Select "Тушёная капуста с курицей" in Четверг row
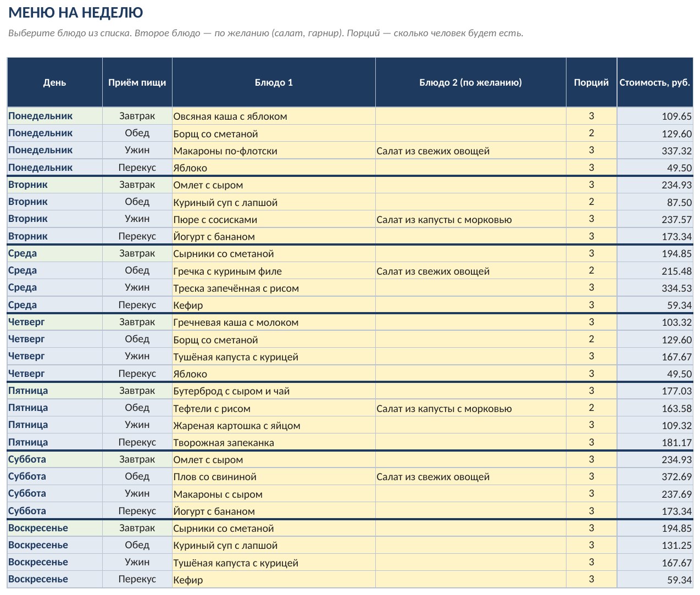Viewport: 700px width, 595px height. 274,357
